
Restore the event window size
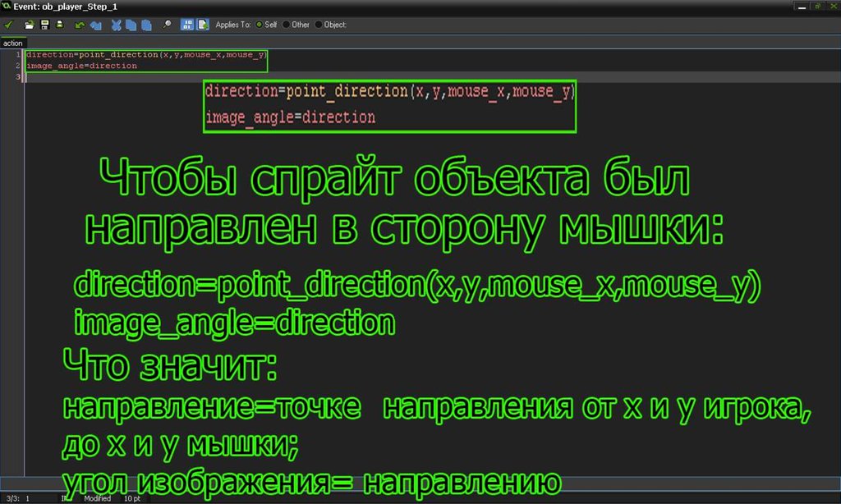click(x=818, y=6)
